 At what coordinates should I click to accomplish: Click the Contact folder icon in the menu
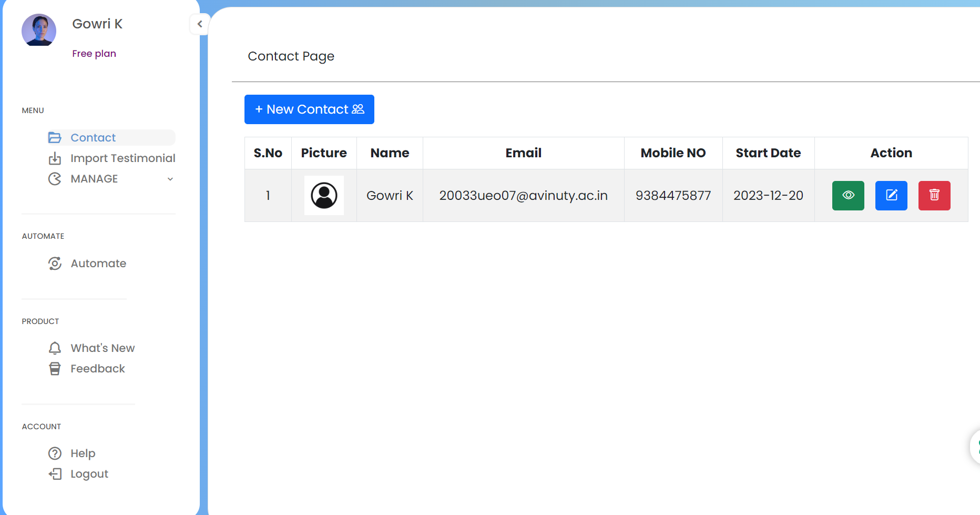[x=55, y=138]
